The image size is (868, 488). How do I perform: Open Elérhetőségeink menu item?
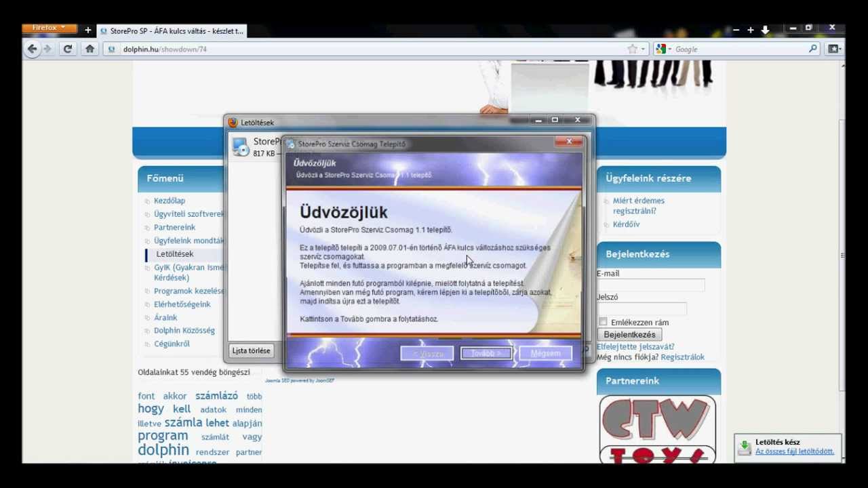point(182,304)
